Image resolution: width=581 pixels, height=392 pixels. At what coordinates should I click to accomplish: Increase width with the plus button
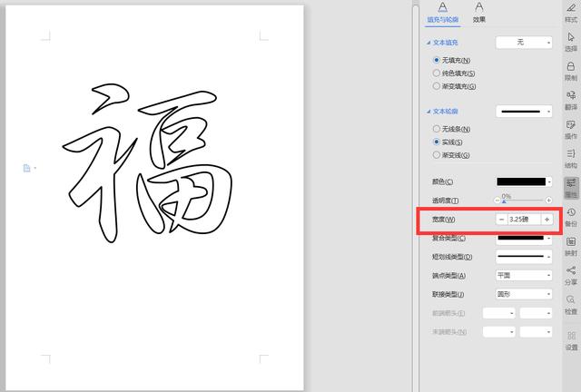547,220
